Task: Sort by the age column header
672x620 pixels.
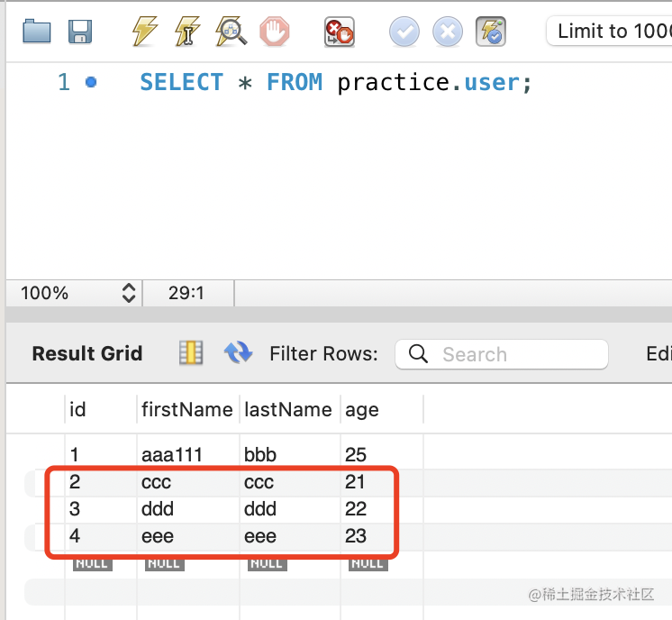Action: pyautogui.click(x=361, y=410)
